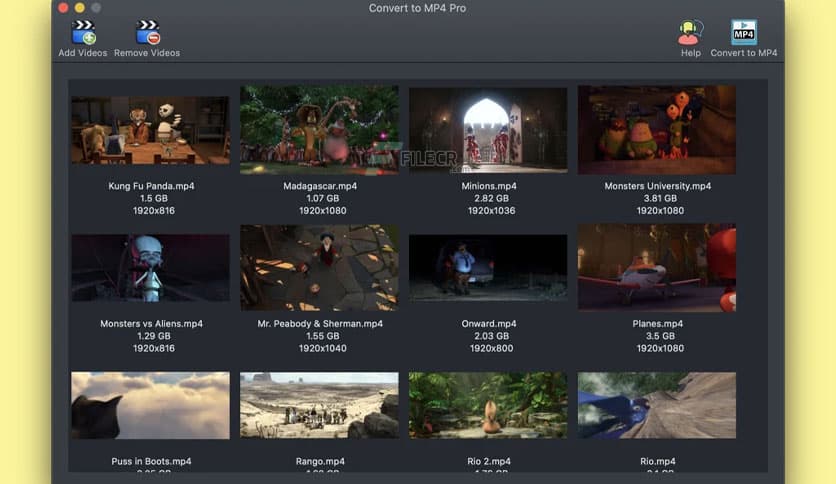Open the Help icon

click(x=690, y=33)
